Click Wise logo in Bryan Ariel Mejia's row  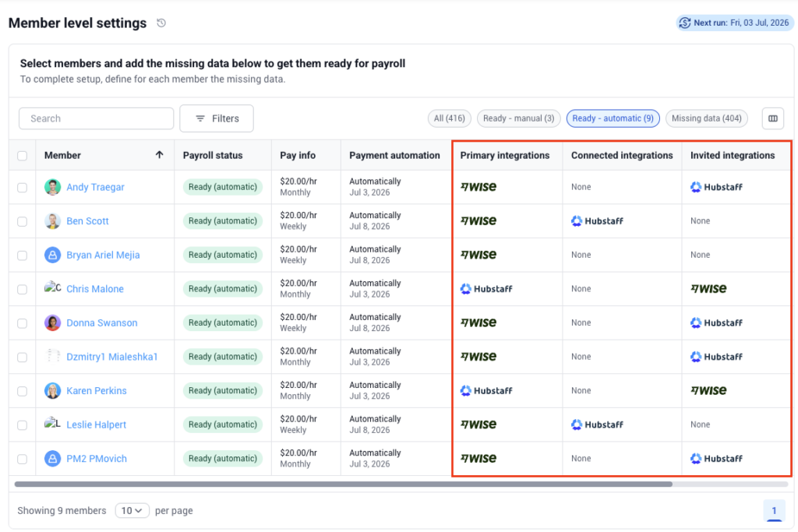tap(478, 255)
